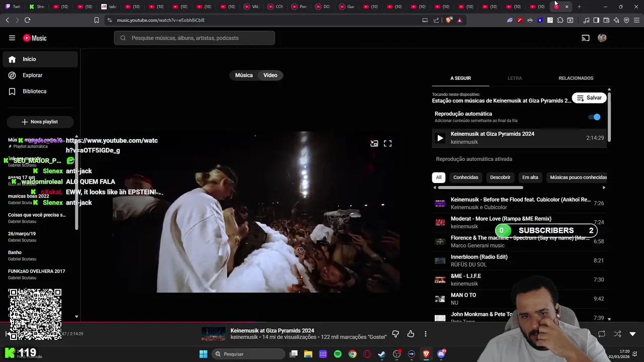Switch player to Vídeo mode
This screenshot has height=362, width=644.
pyautogui.click(x=270, y=75)
